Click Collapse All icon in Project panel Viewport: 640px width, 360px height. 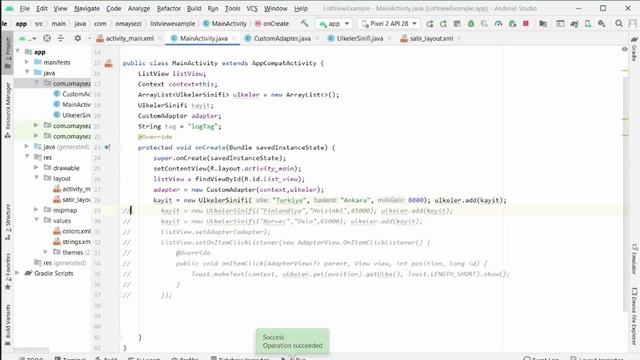click(61, 38)
